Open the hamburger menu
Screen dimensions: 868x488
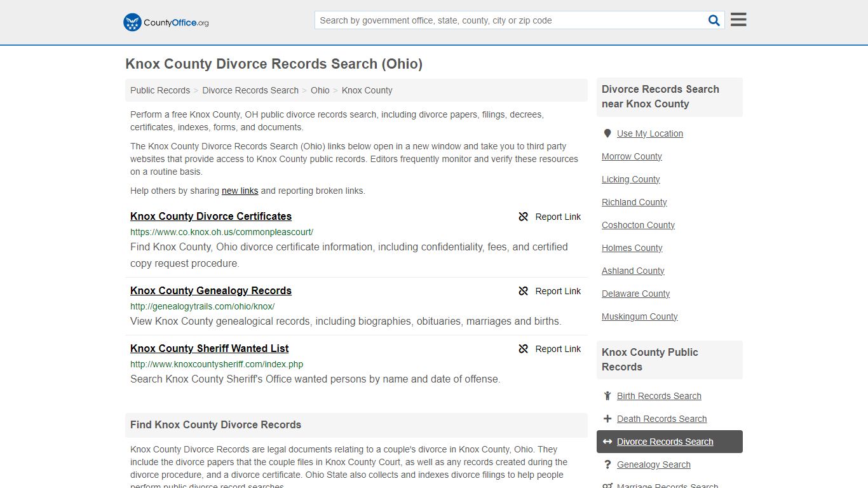pos(738,20)
